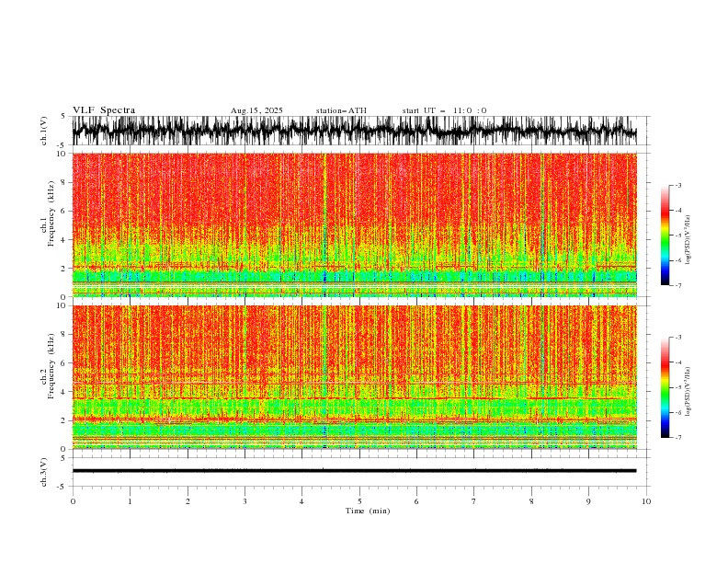Click the ch.3 flat voltage trace
728x563 pixels.
(354, 471)
